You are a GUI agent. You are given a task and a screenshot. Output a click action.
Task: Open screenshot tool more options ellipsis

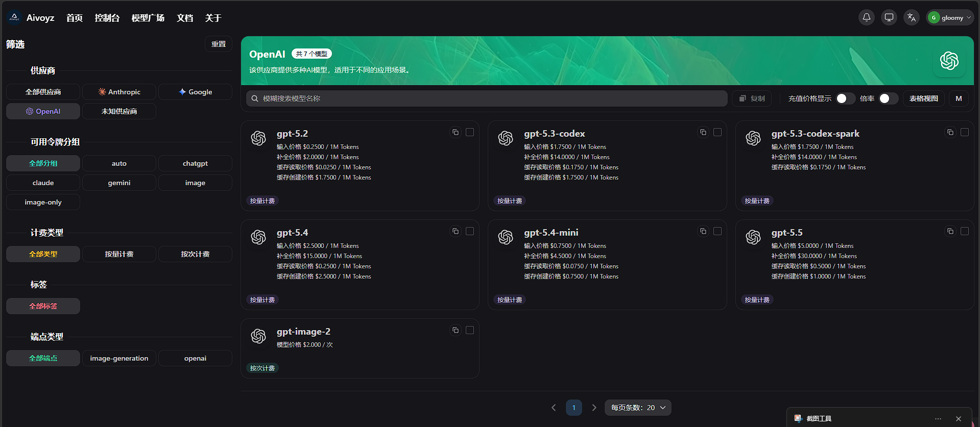coord(938,418)
